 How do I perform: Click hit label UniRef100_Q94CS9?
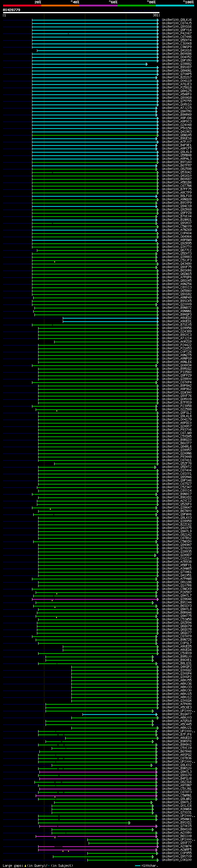[x=177, y=206]
